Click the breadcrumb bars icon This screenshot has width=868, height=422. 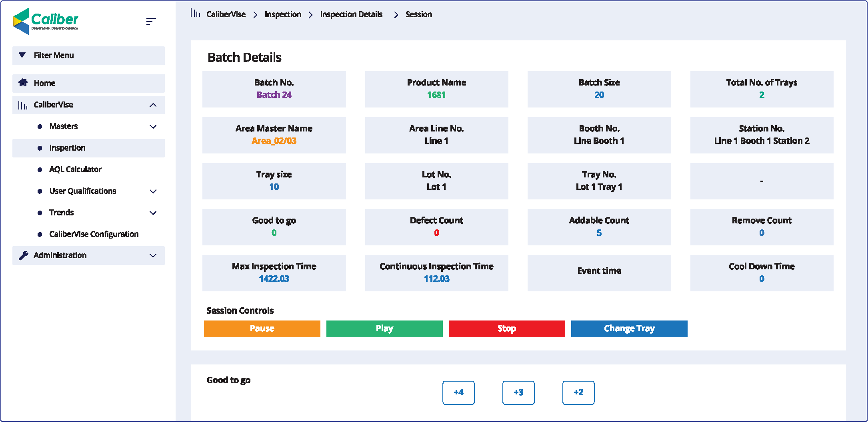(195, 13)
